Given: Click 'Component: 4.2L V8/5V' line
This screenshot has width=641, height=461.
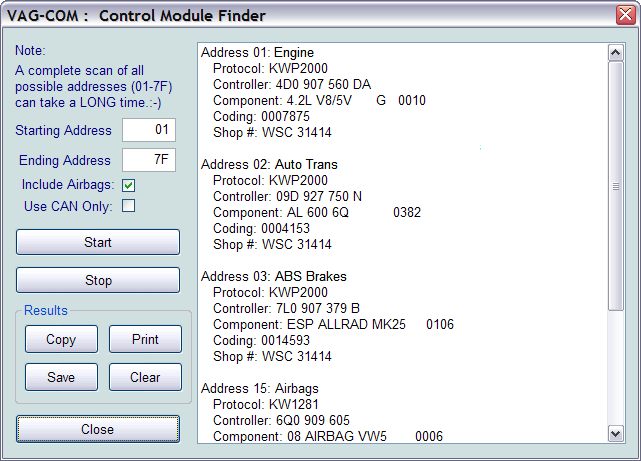Looking at the screenshot, I should coord(319,101).
